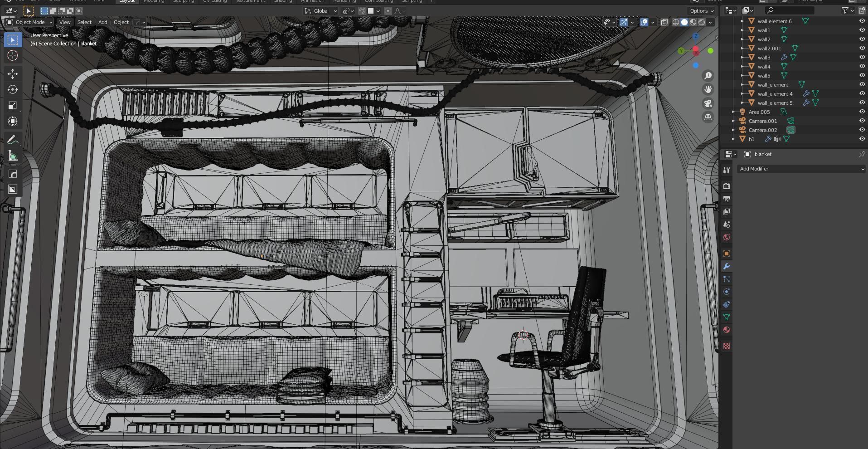Open the Object properties orange square tab
The image size is (868, 449).
pos(727,254)
